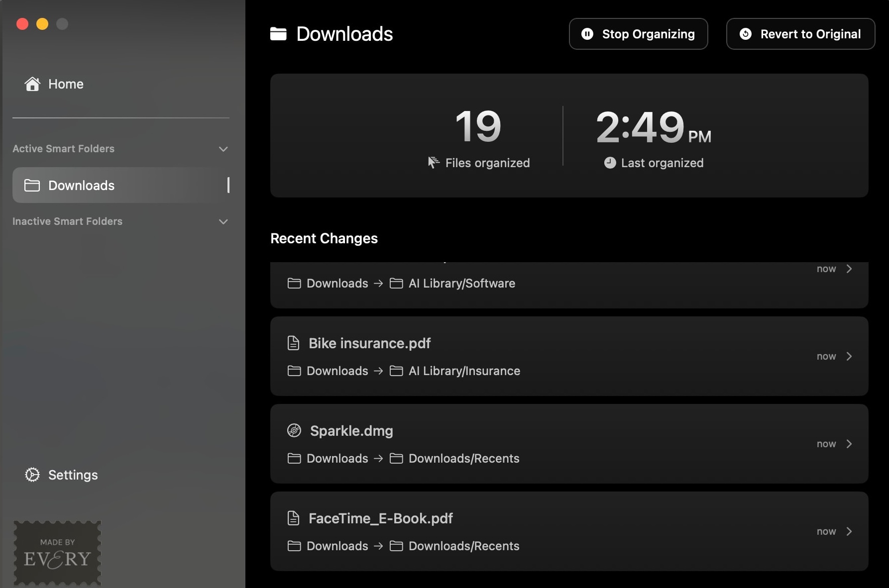889x588 pixels.
Task: Click the yellow minimize window button
Action: coord(42,24)
